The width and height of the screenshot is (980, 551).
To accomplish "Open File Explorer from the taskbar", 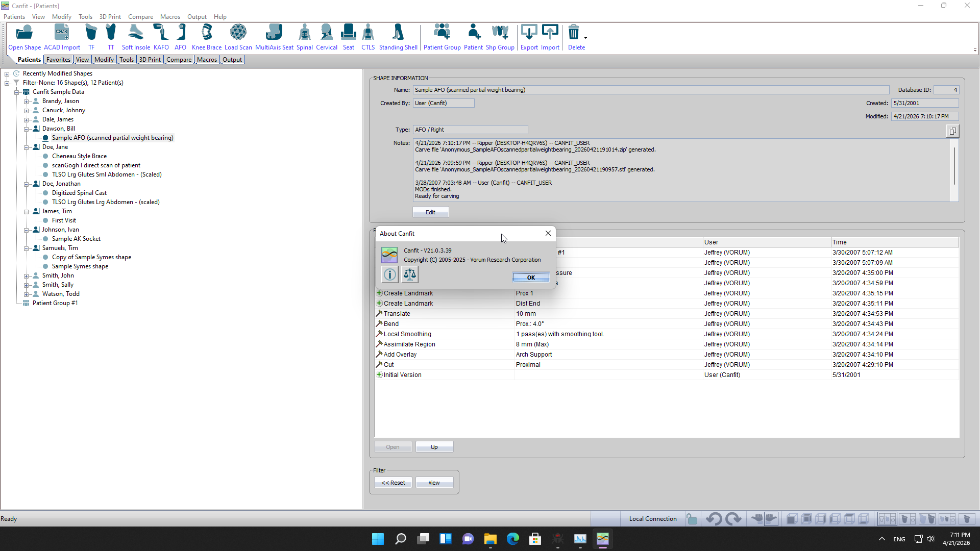I will click(491, 539).
